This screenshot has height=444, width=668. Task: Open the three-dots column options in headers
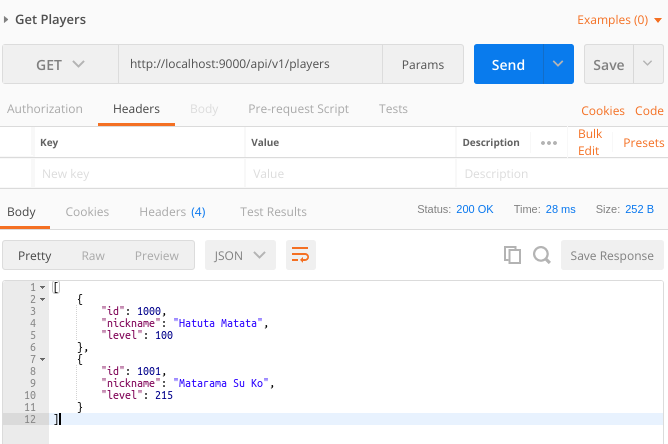click(549, 143)
